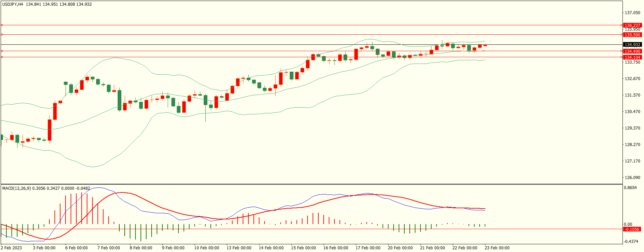644x252 pixels.
Task: Select the 136.227 horizontal line left handle
Action: click(x=2, y=25)
